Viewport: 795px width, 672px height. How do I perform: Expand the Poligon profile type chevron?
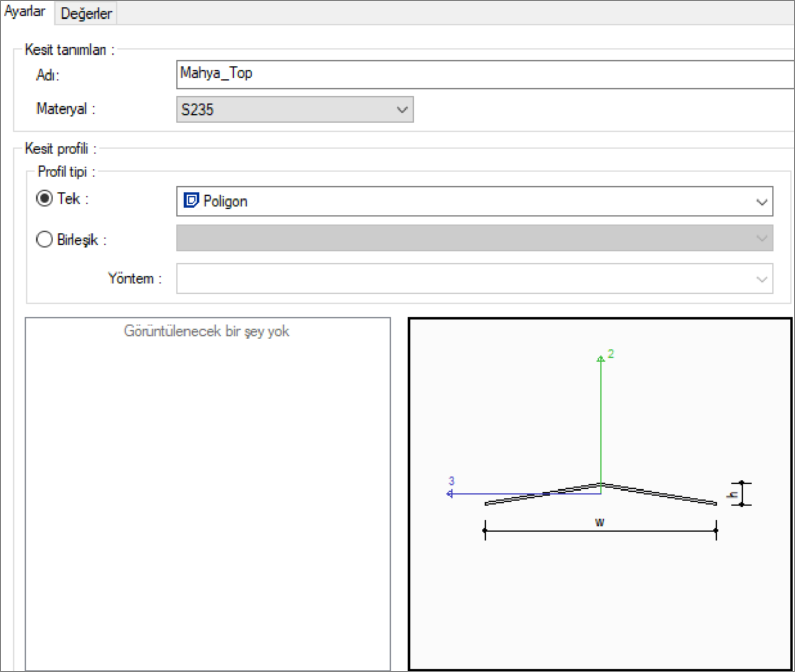click(x=762, y=202)
